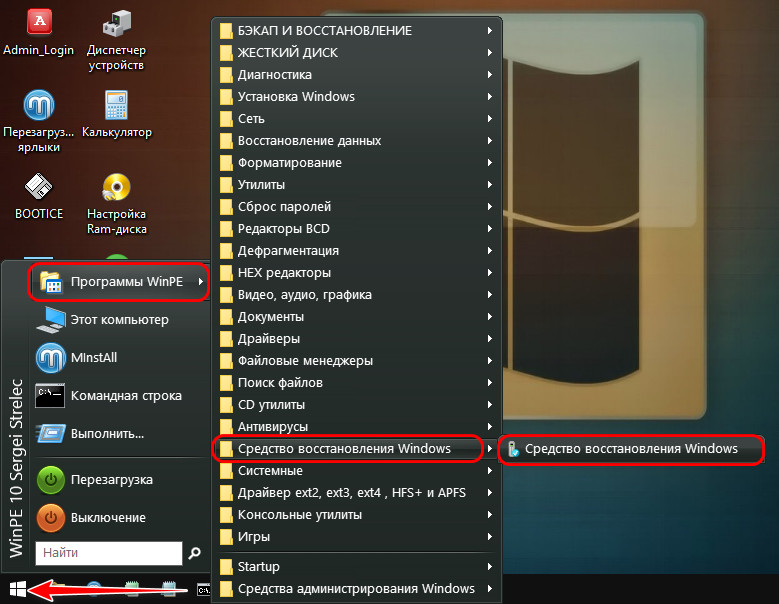Image resolution: width=779 pixels, height=604 pixels.
Task: Click the Выполнить... icon
Action: tap(51, 434)
